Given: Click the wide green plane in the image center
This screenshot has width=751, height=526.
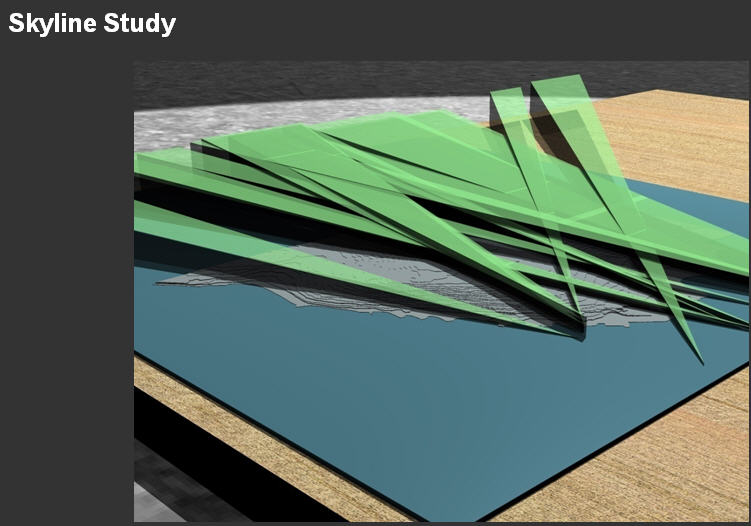Looking at the screenshot, I should click(400, 160).
